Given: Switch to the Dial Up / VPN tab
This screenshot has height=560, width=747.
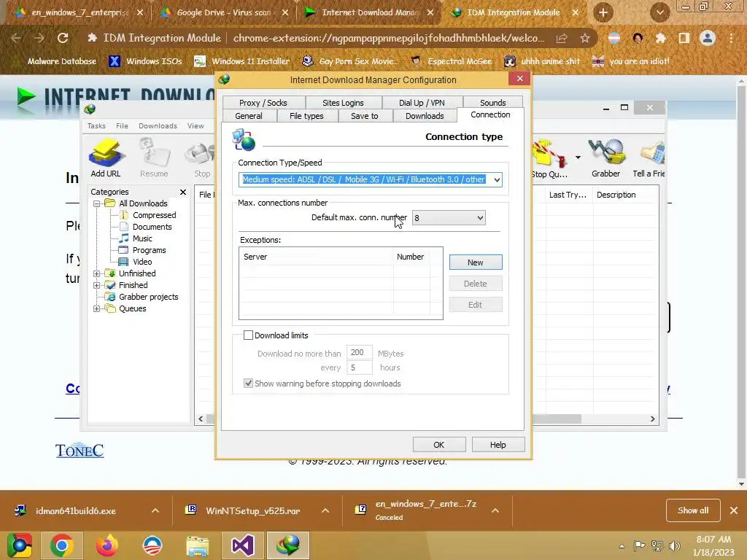Looking at the screenshot, I should click(x=422, y=102).
